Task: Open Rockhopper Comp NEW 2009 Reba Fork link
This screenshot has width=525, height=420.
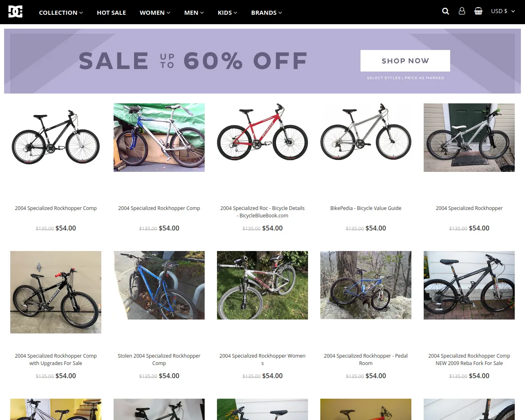Action: [x=469, y=360]
